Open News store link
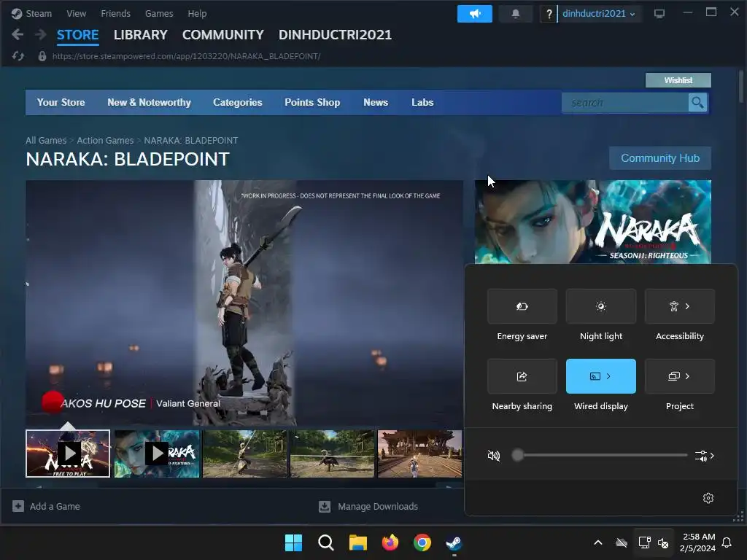Screen dimensions: 747x560 tap(376, 102)
